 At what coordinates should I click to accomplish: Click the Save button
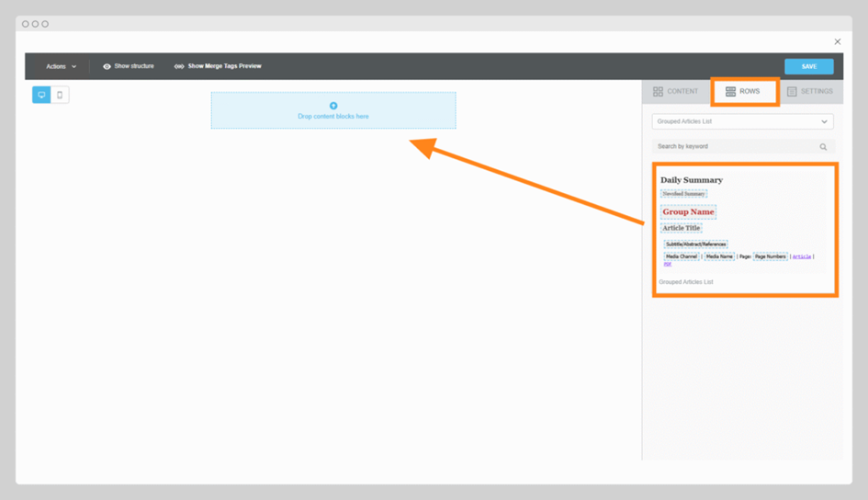click(x=808, y=66)
